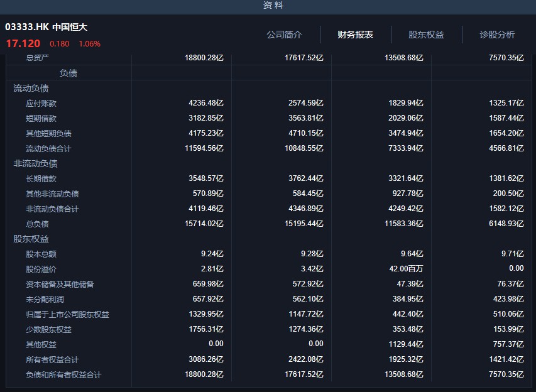Select the 资本储备及其他储备 row label
This screenshot has height=392, width=536.
60,284
